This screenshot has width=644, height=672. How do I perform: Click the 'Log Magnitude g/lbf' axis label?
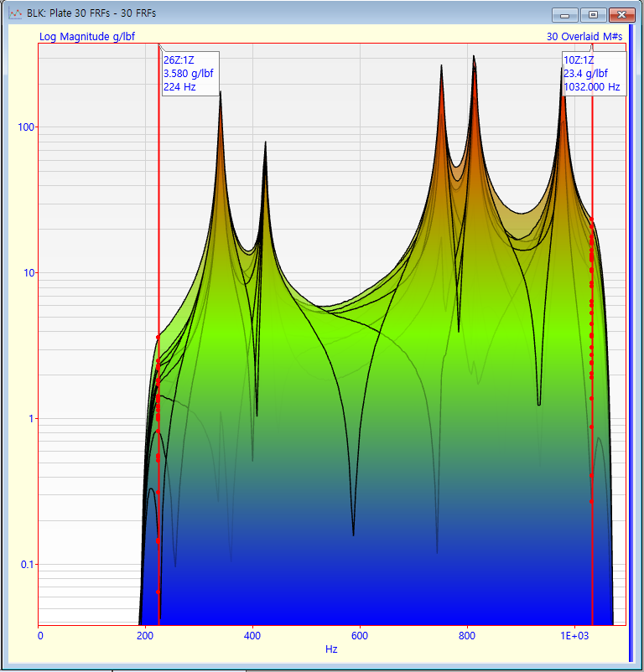coord(87,37)
